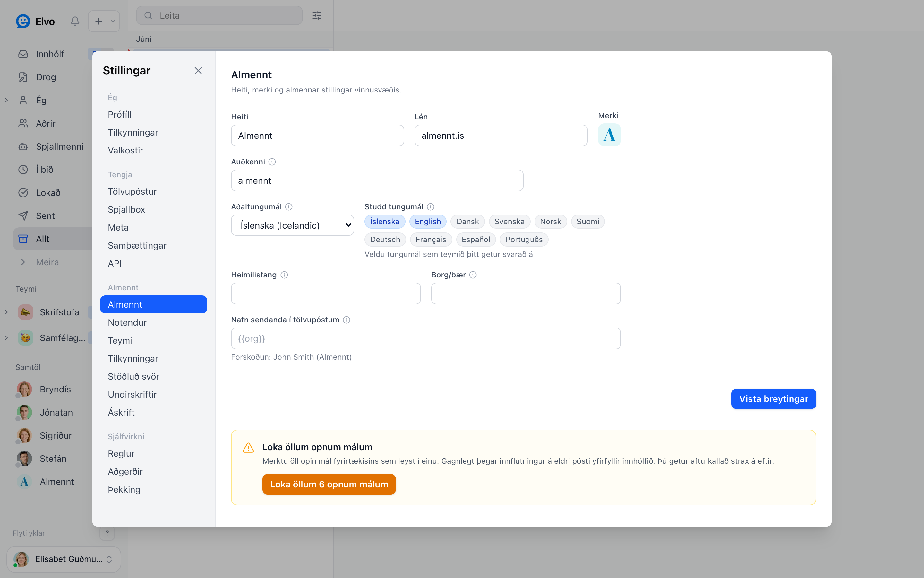Screen dimensions: 924x578
Task: Open conversation with Stefán
Action: click(x=53, y=459)
